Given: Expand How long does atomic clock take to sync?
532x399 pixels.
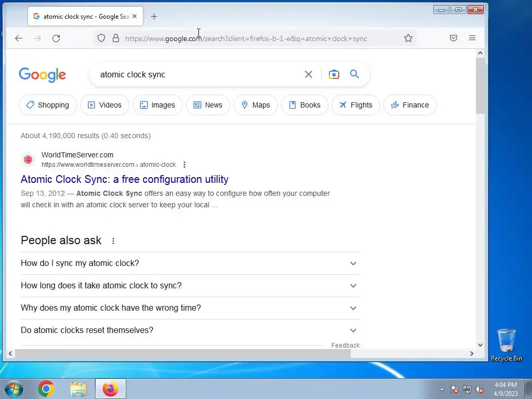Looking at the screenshot, I should pos(190,286).
